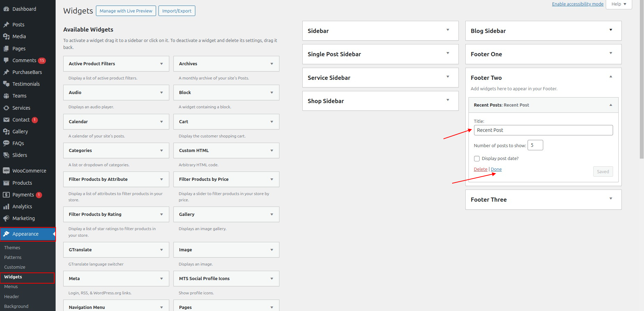Screen dimensions: 644x311
Task: Click the Comments speech bubble icon
Action: tap(6, 60)
